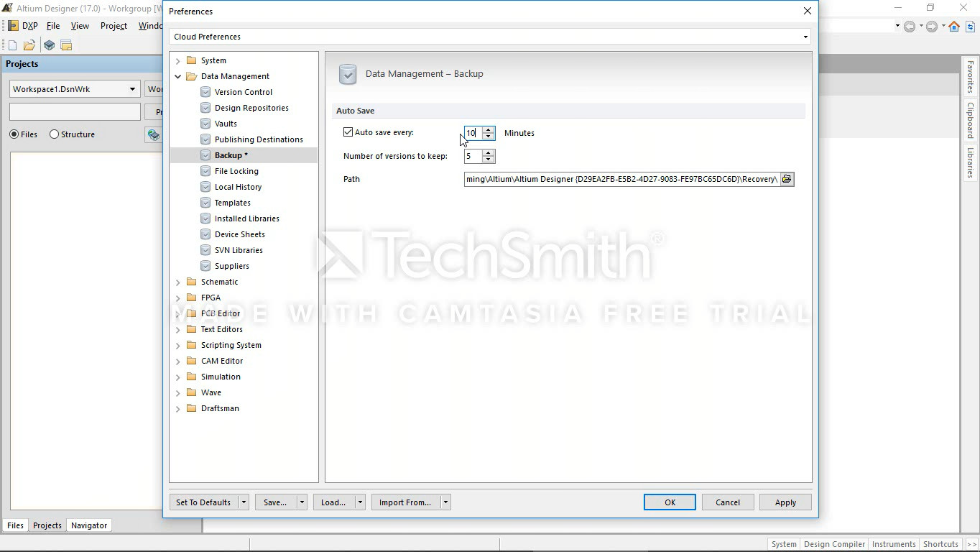The width and height of the screenshot is (980, 552).
Task: Click the open document folder toolbar icon
Action: click(29, 45)
